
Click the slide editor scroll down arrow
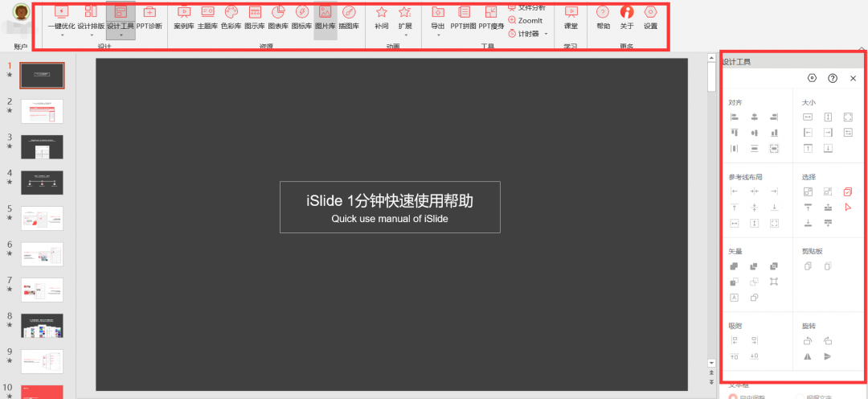click(x=712, y=363)
